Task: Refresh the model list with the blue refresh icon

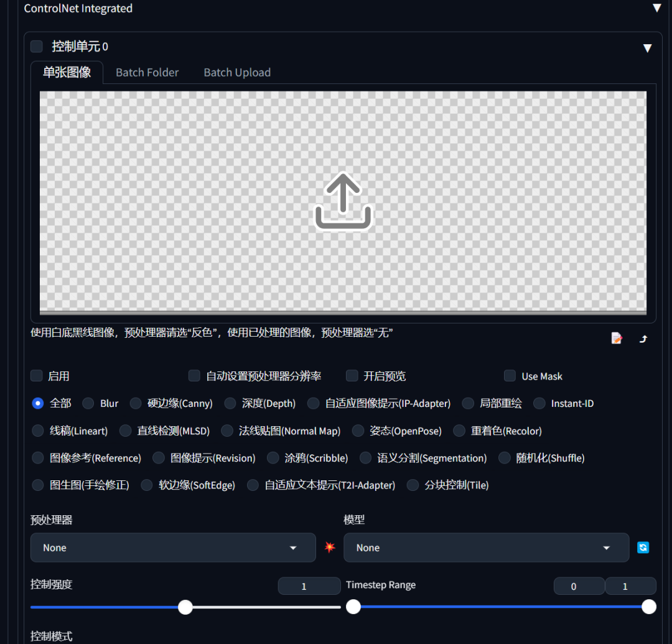Action: click(643, 548)
